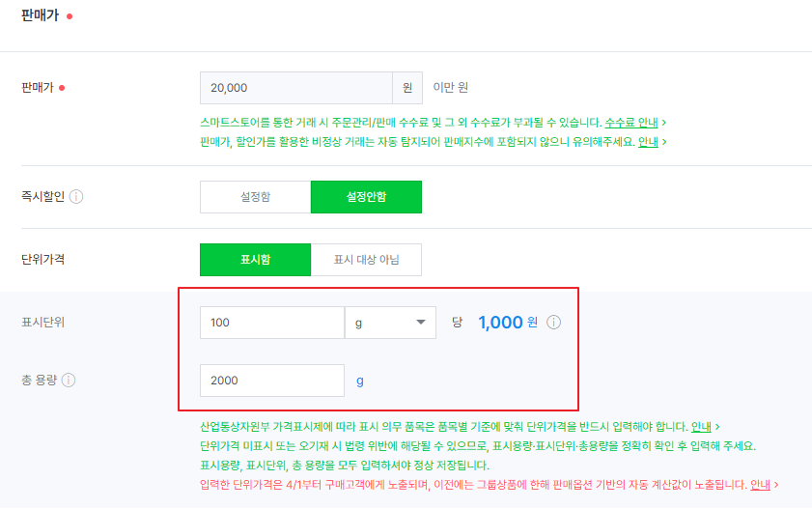Click the arrow after the red 안내 link
Image resolution: width=812 pixels, height=509 pixels.
[776, 484]
